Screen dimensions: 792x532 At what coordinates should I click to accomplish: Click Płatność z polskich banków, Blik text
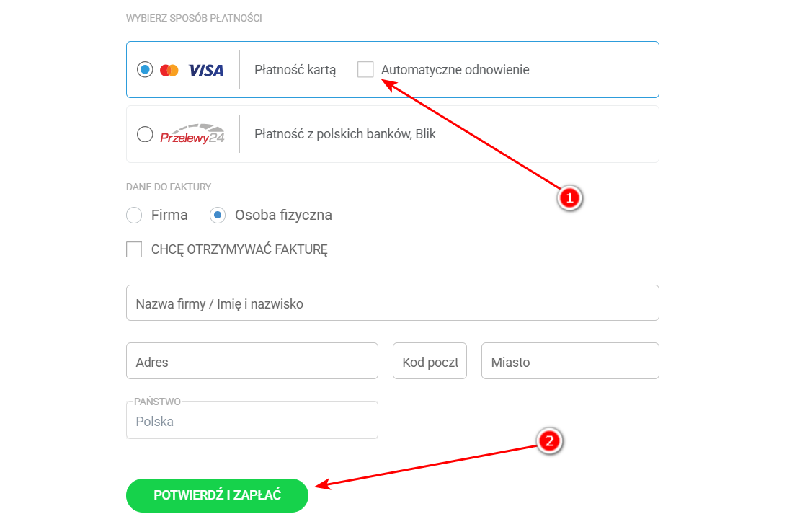point(345,134)
